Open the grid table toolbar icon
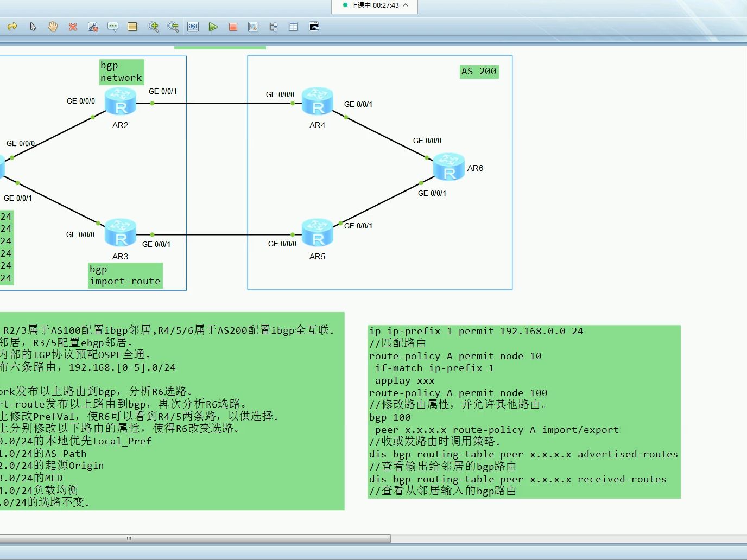This screenshot has width=747, height=560. (x=293, y=27)
